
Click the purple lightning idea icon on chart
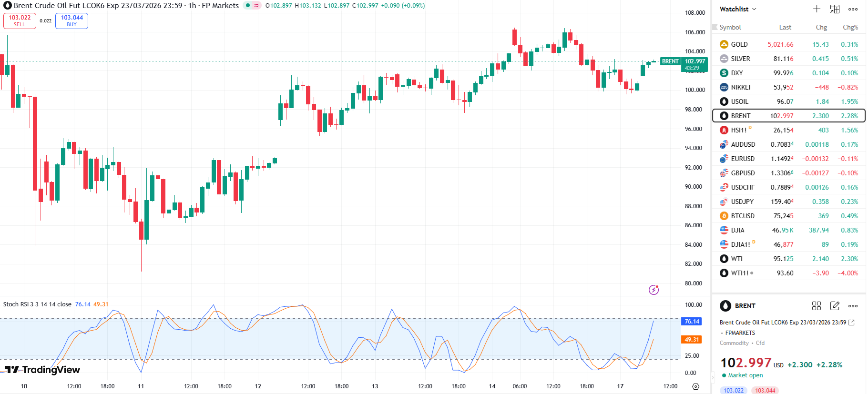654,290
